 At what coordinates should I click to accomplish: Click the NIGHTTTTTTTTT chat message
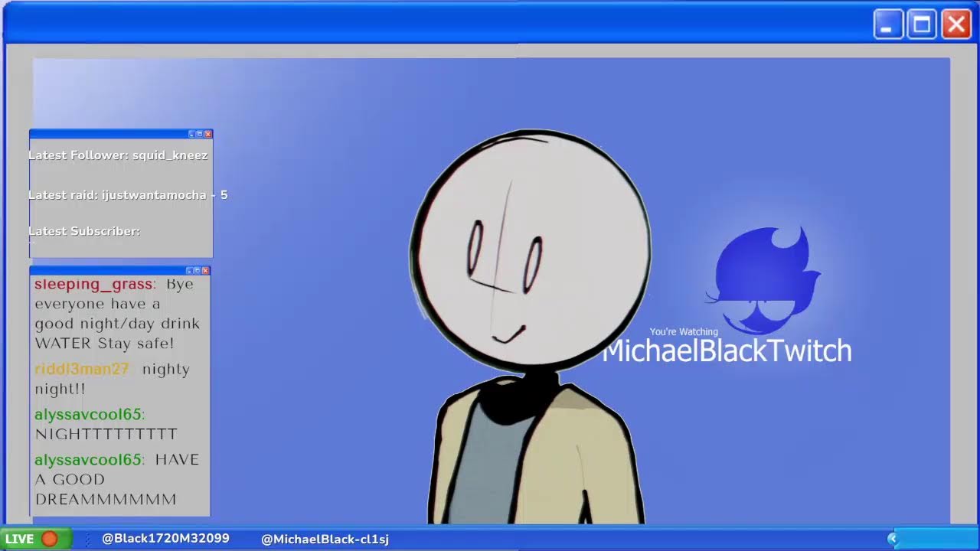(106, 434)
